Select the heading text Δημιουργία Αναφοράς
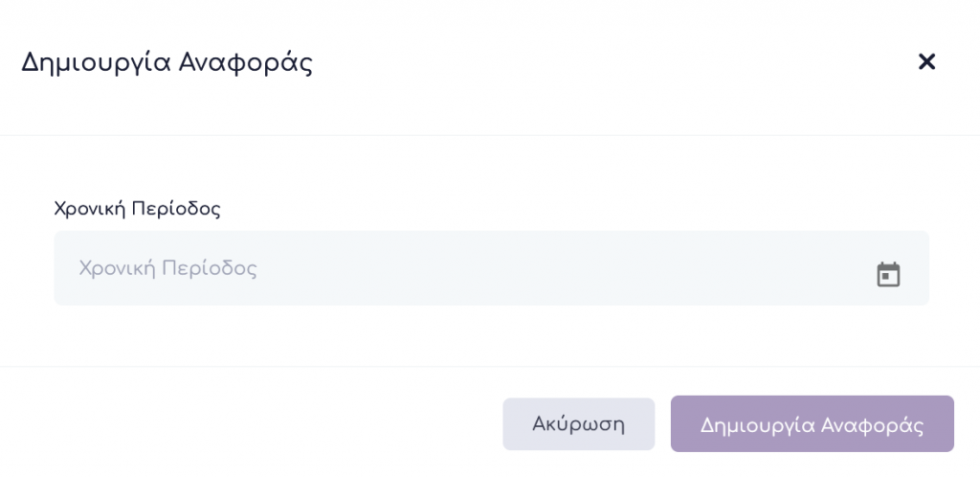Viewport: 980px width, 477px height. [x=167, y=63]
